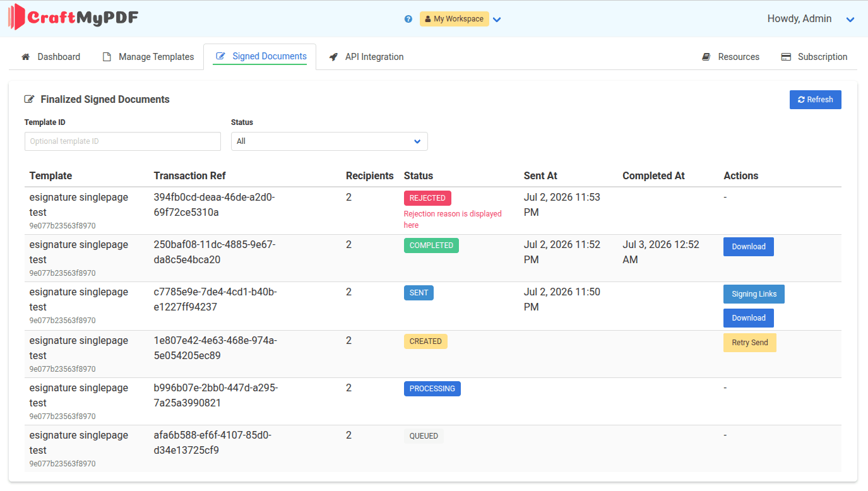Viewport: 868px width, 491px height.
Task: Click the Howdy, Admin account text
Action: (799, 19)
